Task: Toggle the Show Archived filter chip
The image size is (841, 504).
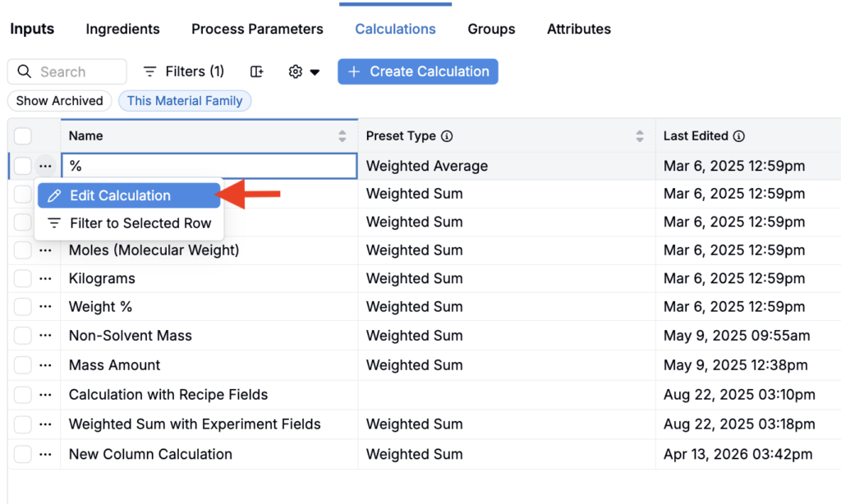Action: click(59, 101)
